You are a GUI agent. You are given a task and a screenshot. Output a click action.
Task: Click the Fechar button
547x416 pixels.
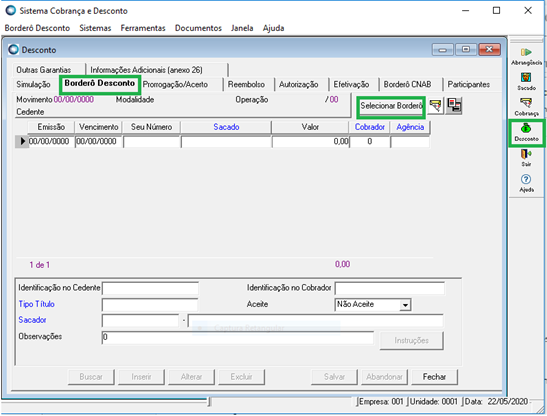coord(434,377)
